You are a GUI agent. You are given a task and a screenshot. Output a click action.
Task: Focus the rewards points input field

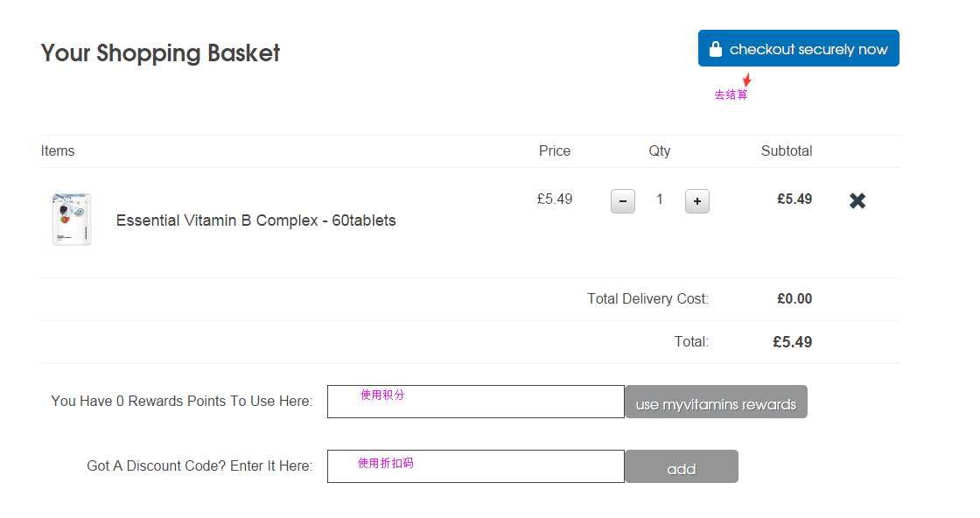476,402
